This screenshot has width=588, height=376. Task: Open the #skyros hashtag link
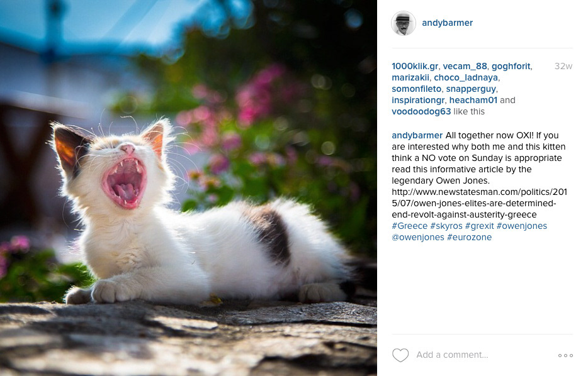pos(446,226)
